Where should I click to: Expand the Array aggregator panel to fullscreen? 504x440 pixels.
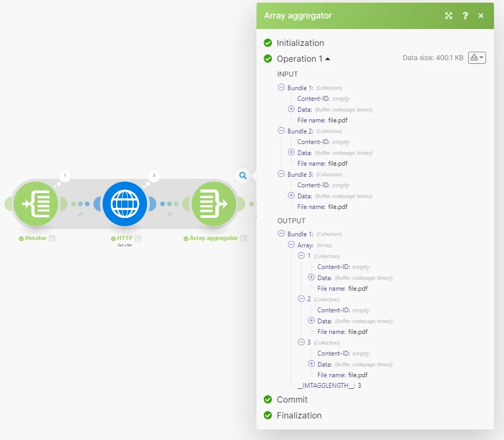[x=449, y=16]
